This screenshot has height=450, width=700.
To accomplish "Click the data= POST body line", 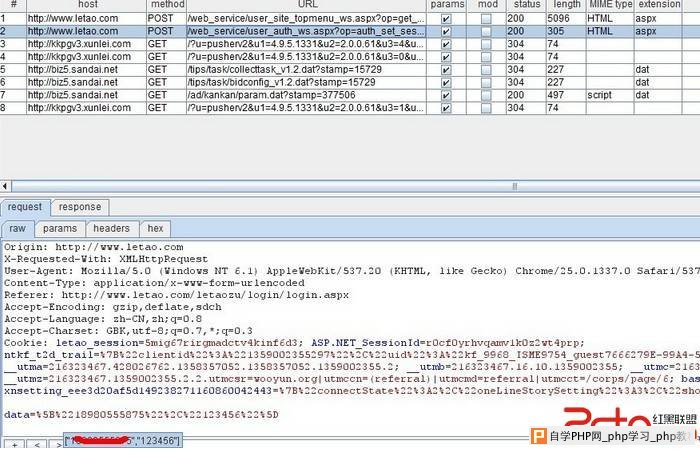I will coord(141,415).
